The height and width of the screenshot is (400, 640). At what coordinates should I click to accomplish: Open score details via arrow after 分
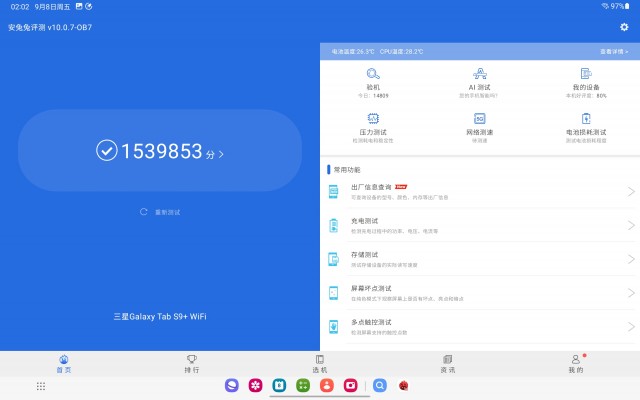click(x=221, y=155)
